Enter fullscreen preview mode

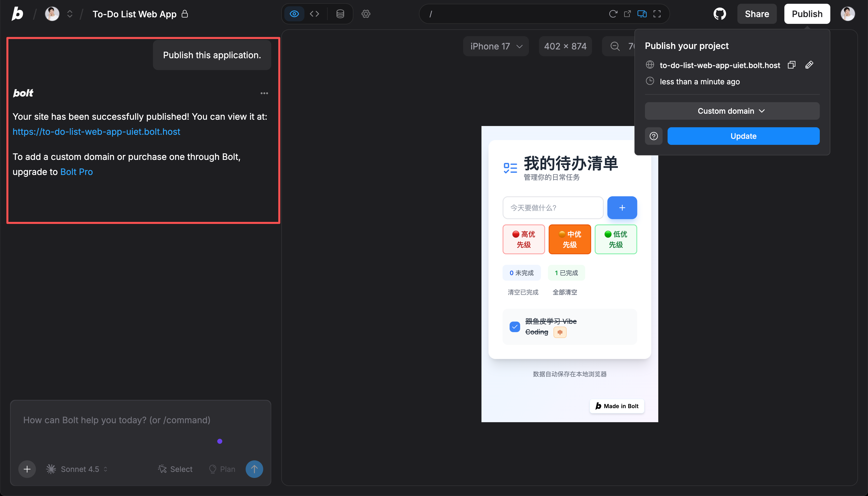657,14
